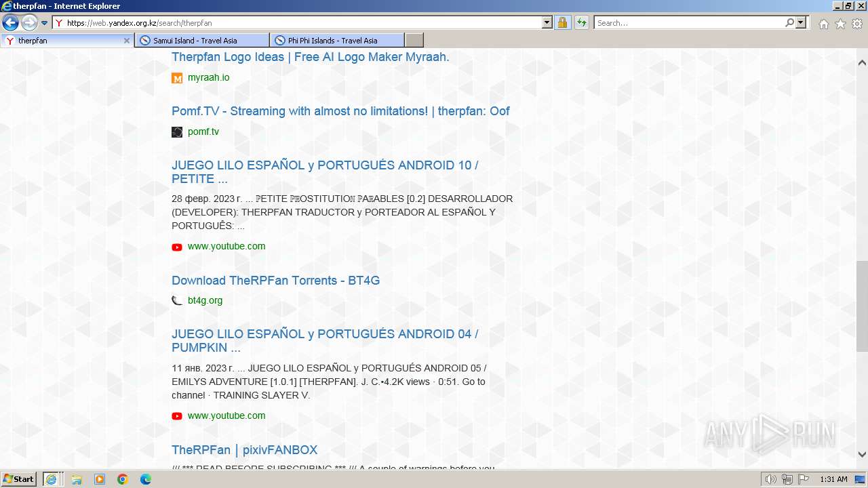Click the 1:31 AM system clock
Image resolution: width=868 pixels, height=488 pixels.
833,479
